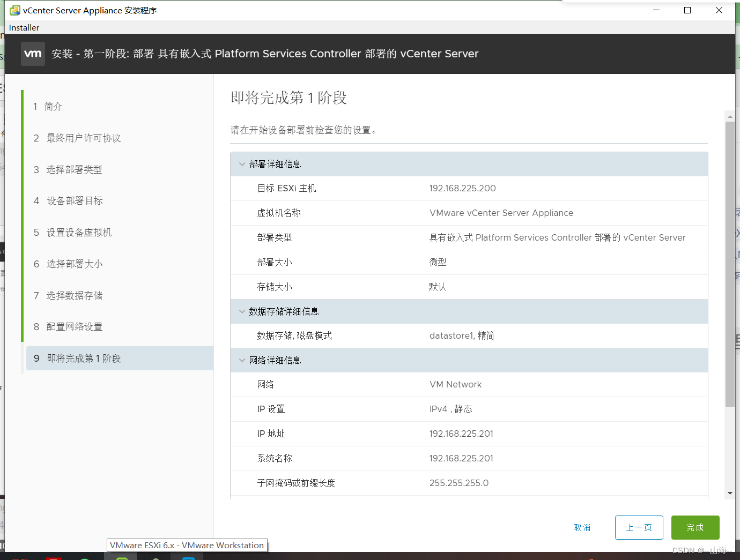Click the 即将完成第 1 阶段 page heading

coord(288,98)
